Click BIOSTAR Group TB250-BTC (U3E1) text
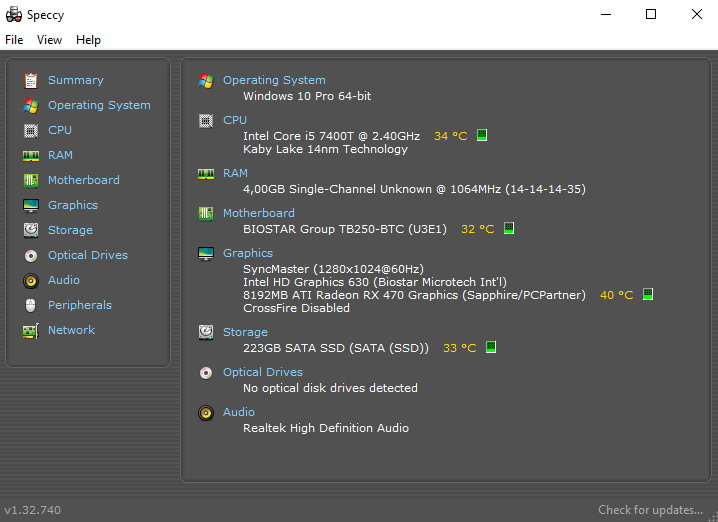This screenshot has width=718, height=522. click(x=345, y=229)
